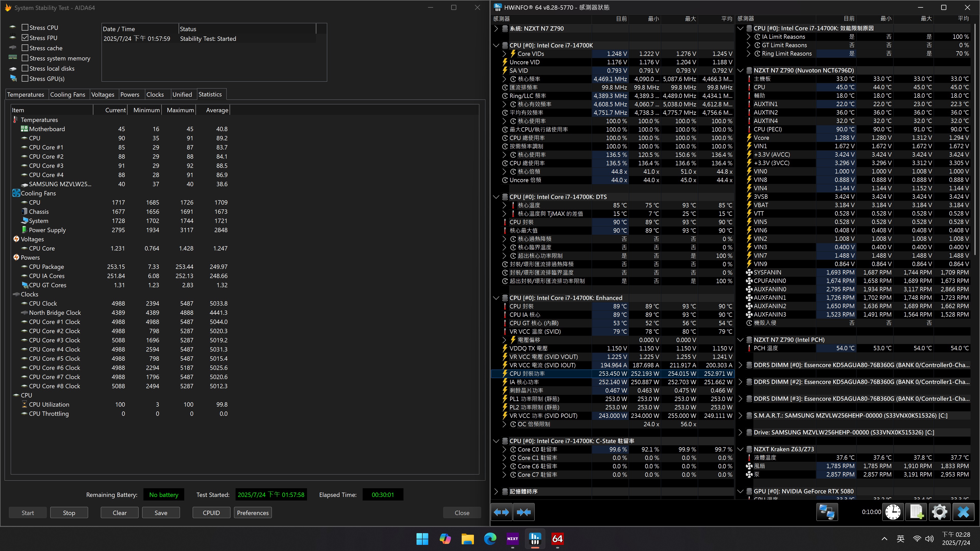The height and width of the screenshot is (551, 980).
Task: Open File Explorer from taskbar
Action: pyautogui.click(x=468, y=539)
